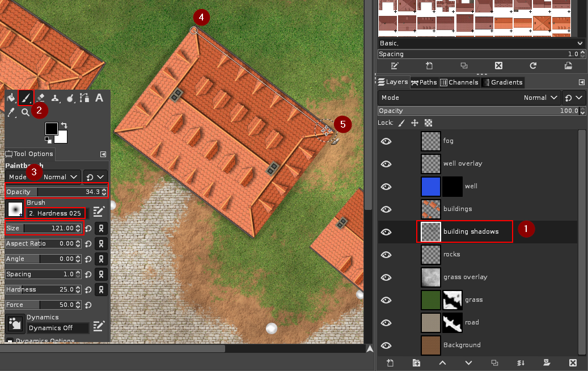Screen dimensions: 588x371
Task: Hide the fog layer
Action: [x=386, y=141]
